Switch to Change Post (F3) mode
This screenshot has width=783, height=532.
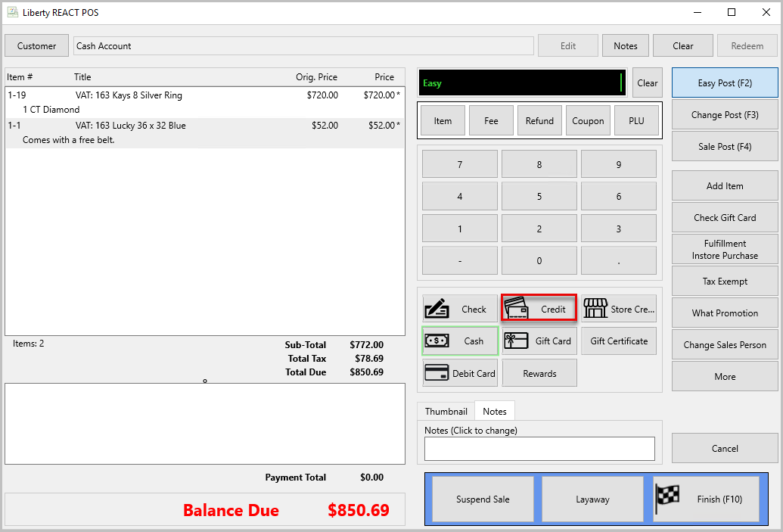[725, 115]
